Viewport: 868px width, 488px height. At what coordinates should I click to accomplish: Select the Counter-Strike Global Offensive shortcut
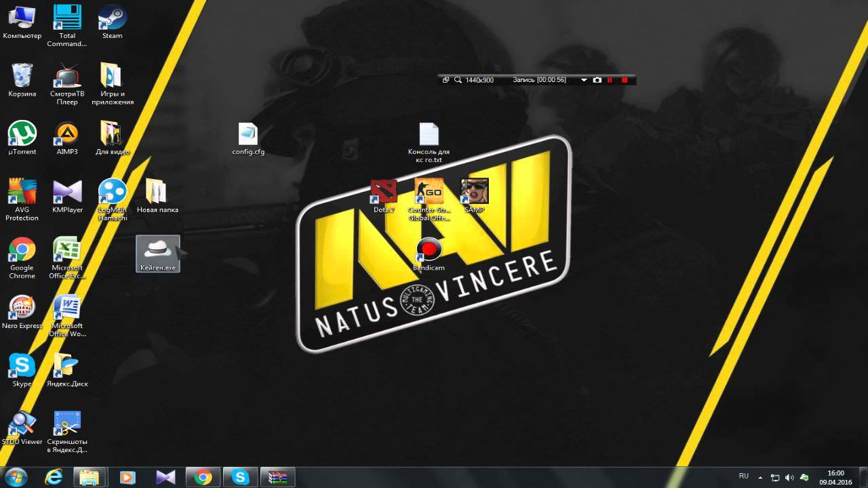pos(429,201)
